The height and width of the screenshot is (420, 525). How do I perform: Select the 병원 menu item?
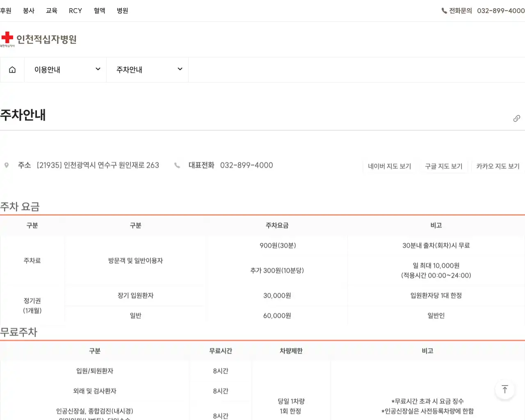pos(122,11)
